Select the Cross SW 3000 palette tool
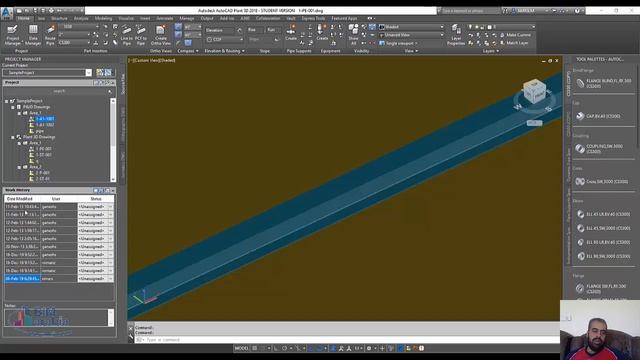This screenshot has height=360, width=640. pyautogui.click(x=602, y=182)
